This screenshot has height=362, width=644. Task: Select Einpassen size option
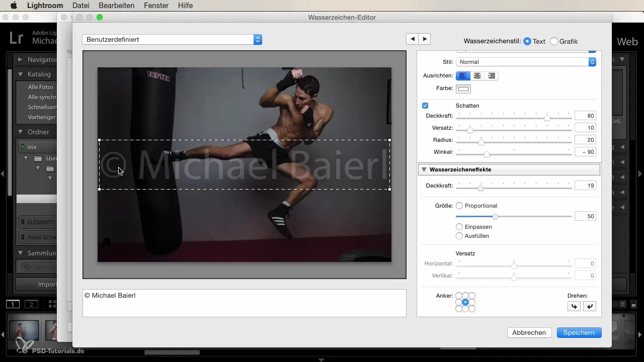(459, 227)
